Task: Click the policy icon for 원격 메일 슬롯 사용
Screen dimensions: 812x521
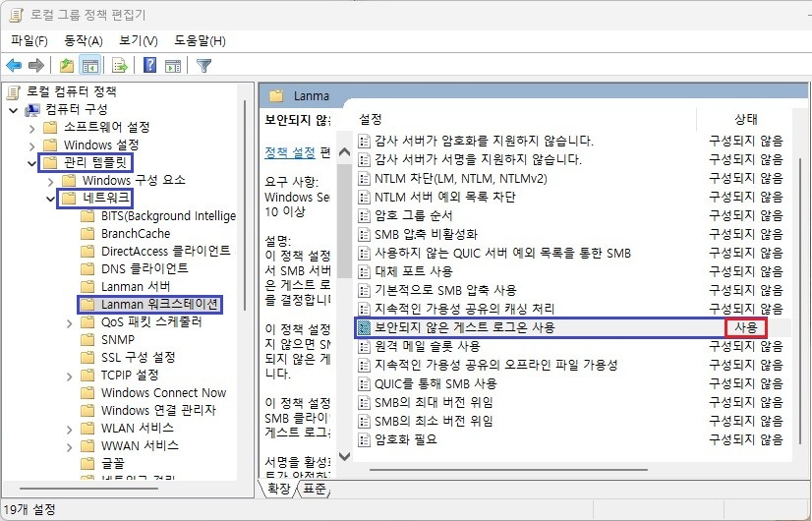Action: (365, 346)
